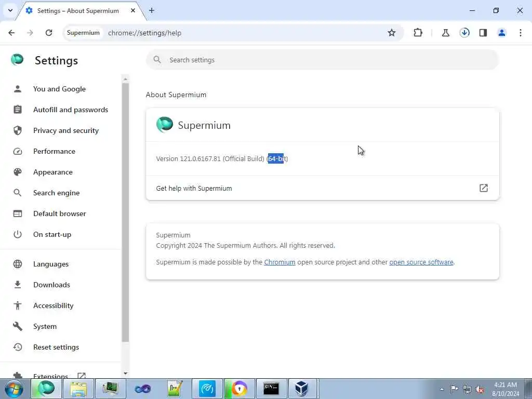Open Languages settings
532x399 pixels.
click(x=60, y=264)
